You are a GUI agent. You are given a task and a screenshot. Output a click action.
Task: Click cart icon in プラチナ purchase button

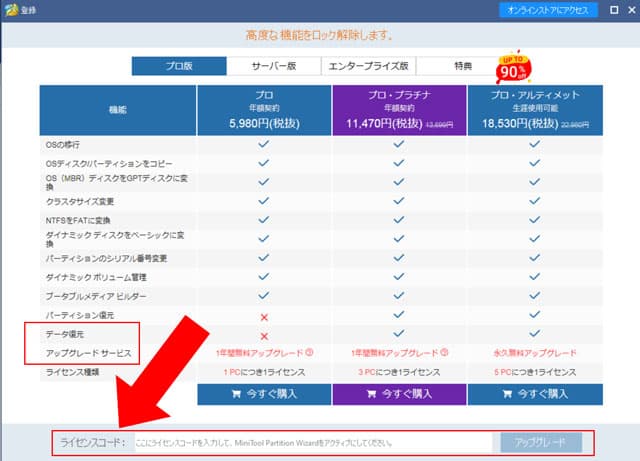click(x=371, y=394)
